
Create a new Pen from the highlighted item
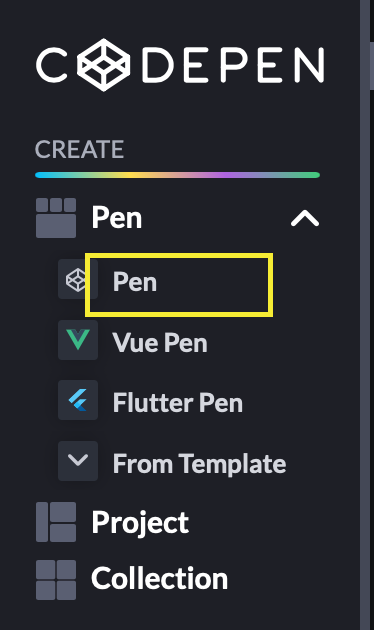pos(179,284)
